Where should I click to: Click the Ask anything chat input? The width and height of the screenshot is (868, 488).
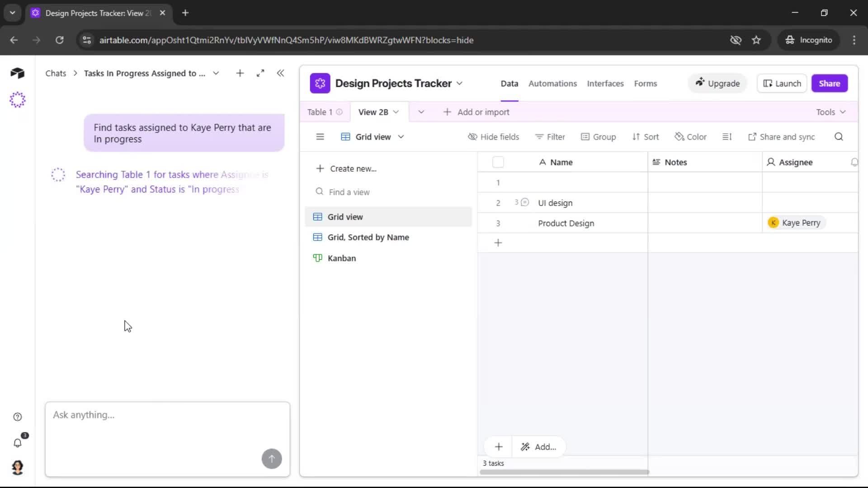tap(168, 439)
